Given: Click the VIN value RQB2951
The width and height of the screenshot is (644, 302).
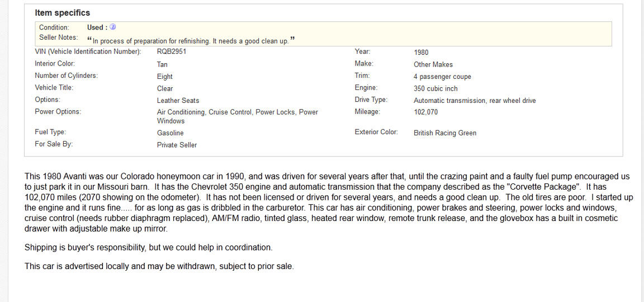Looking at the screenshot, I should [172, 51].
